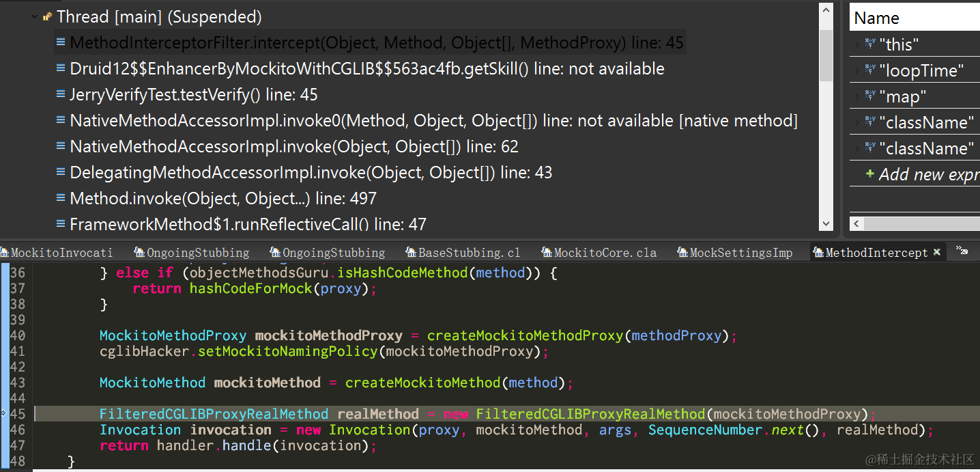Collapse the Thread [main] (Suspended) node
The height and width of the screenshot is (472, 980).
point(34,17)
